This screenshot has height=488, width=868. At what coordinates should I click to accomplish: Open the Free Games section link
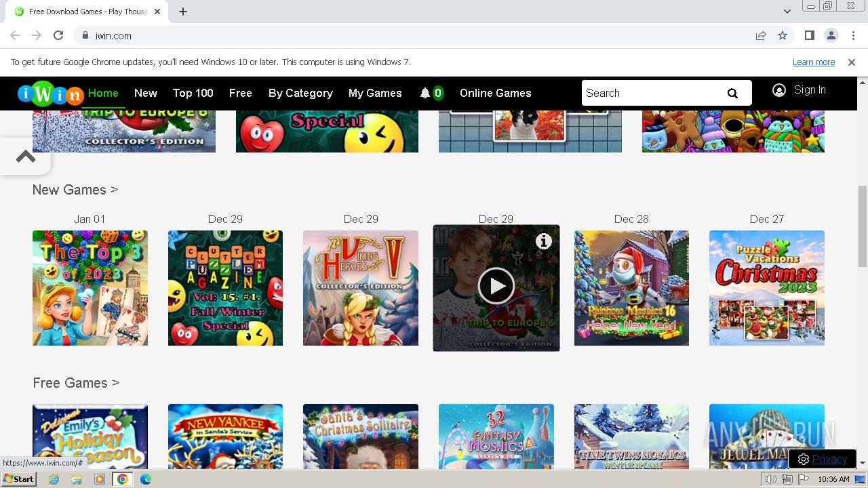[76, 383]
